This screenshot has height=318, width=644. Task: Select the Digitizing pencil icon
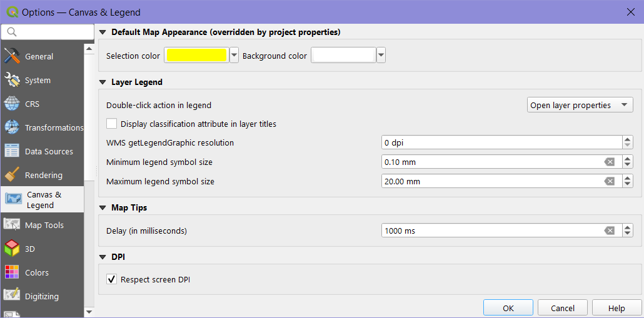click(x=12, y=296)
